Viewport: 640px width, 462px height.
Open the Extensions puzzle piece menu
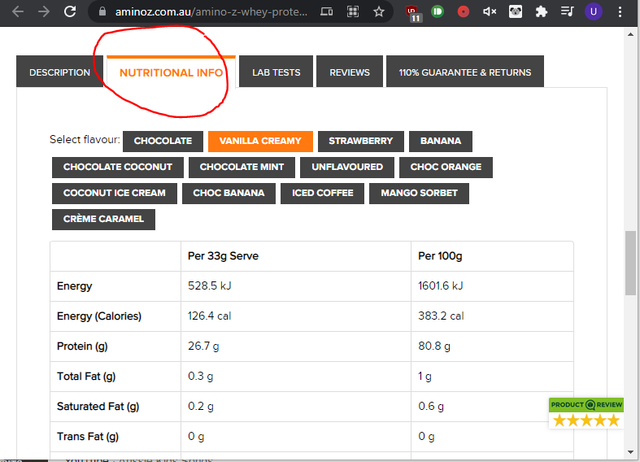pos(541,12)
